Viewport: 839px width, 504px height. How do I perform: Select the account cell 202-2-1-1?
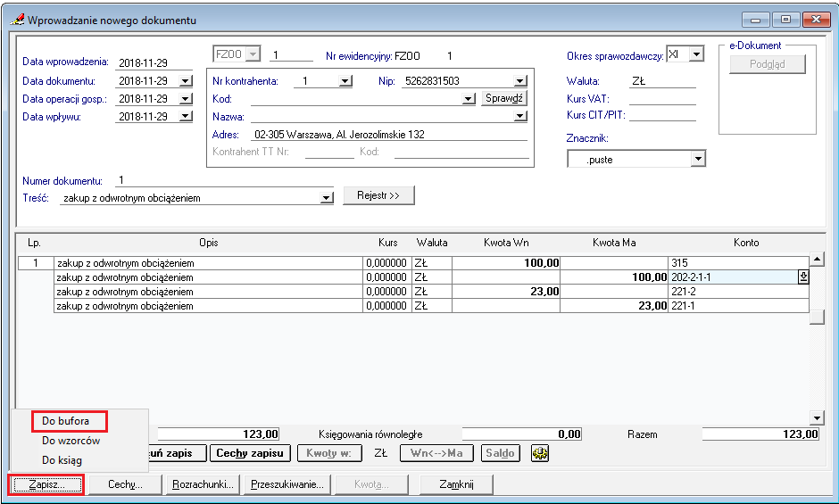coord(733,277)
